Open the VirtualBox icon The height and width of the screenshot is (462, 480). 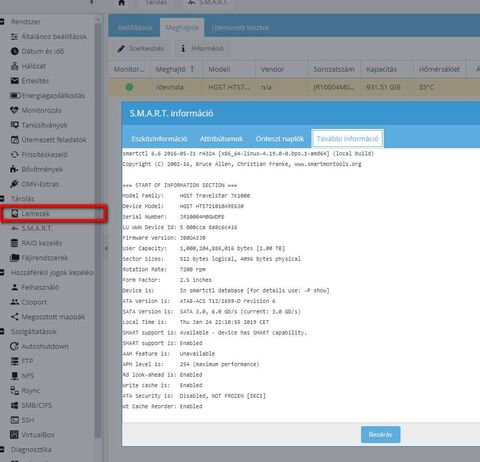tap(14, 435)
